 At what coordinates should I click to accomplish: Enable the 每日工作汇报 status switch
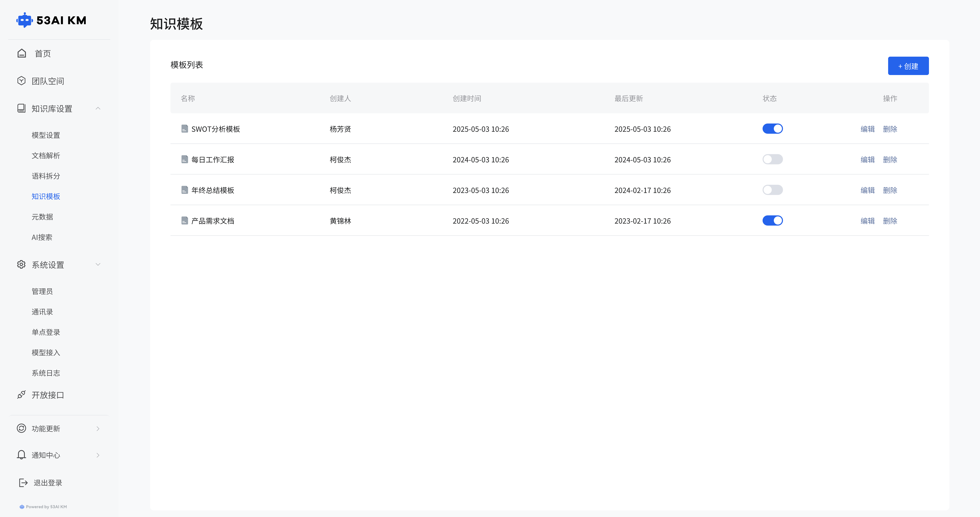(772, 159)
